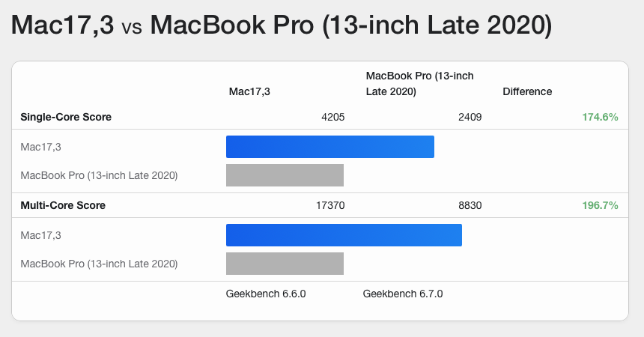The width and height of the screenshot is (644, 337).
Task: Click the MacBook Pro label under Multi-Core Score
Action: [x=99, y=264]
